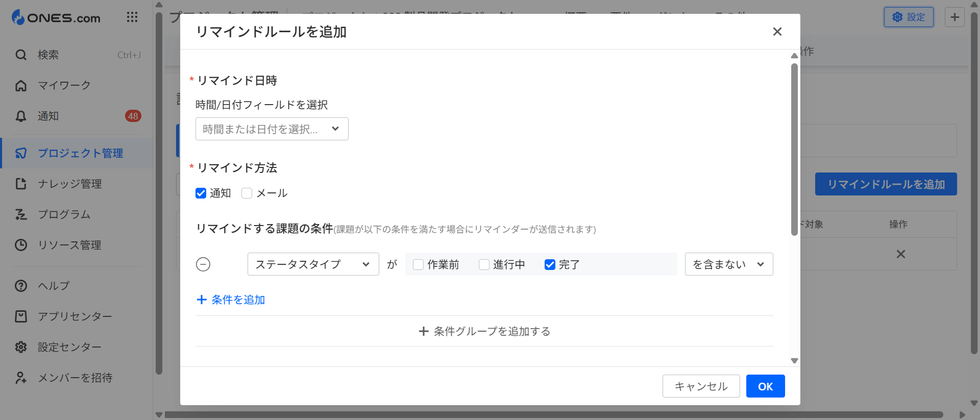
Task: Open the ステータスタイプ dropdown
Action: tap(313, 264)
